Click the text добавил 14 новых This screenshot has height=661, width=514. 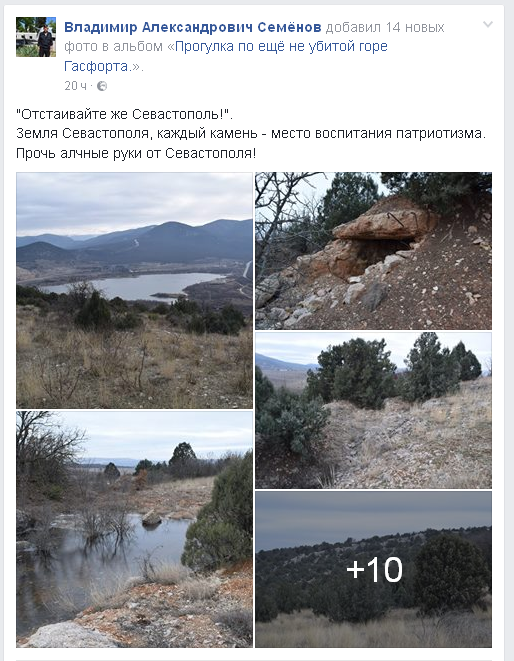pos(385,27)
